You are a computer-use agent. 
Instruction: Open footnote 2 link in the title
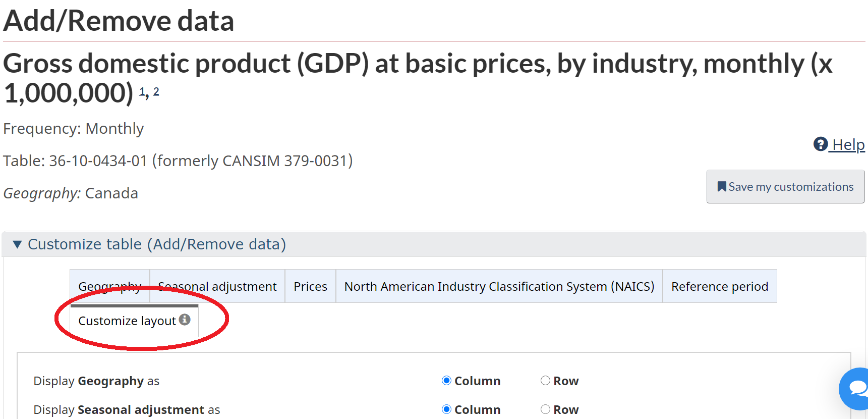(x=156, y=91)
